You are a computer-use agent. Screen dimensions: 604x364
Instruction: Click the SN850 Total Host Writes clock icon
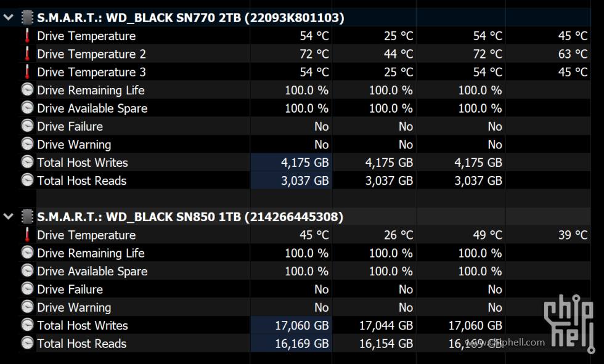click(27, 325)
